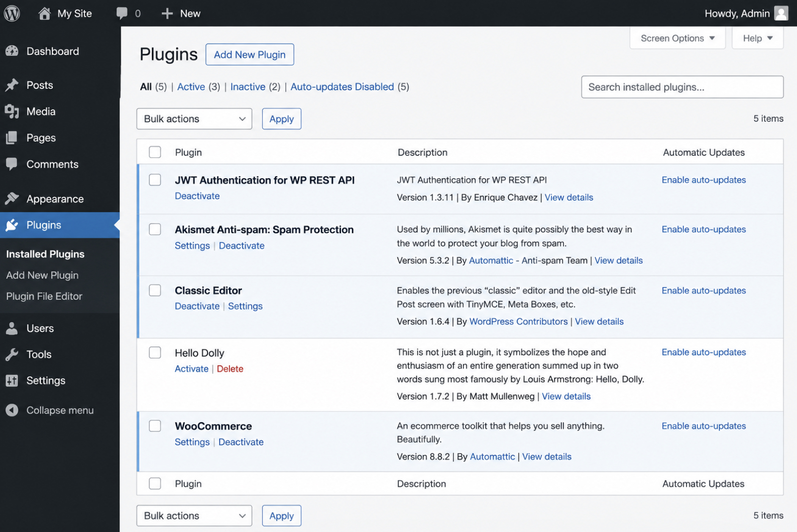Open the bottom Bulk actions dropdown
Screen dimensions: 797x532
tap(194, 516)
